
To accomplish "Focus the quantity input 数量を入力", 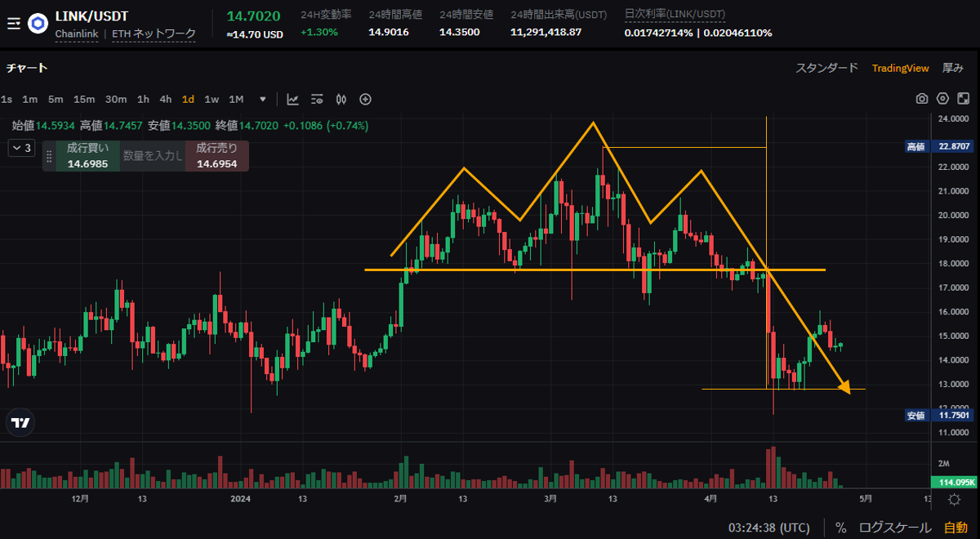I will click(x=153, y=156).
